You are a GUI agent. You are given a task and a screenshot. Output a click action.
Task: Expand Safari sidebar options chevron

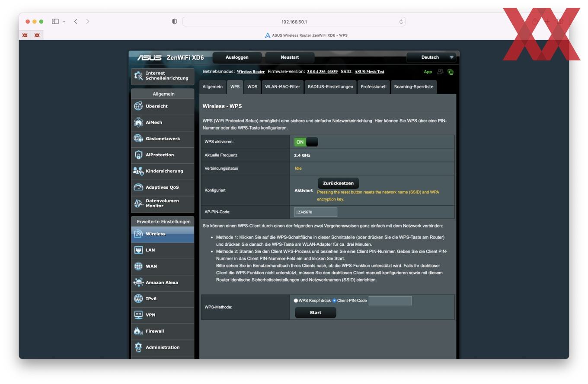tap(64, 22)
